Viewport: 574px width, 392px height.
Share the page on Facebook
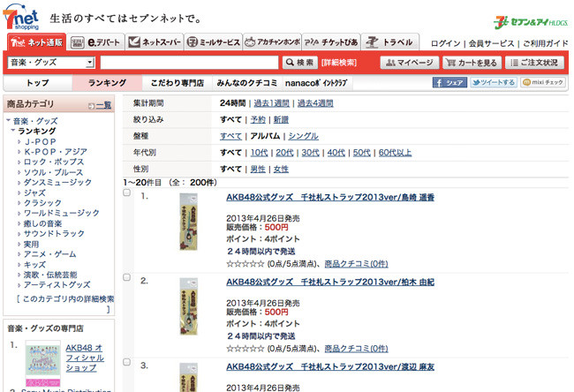tap(449, 82)
